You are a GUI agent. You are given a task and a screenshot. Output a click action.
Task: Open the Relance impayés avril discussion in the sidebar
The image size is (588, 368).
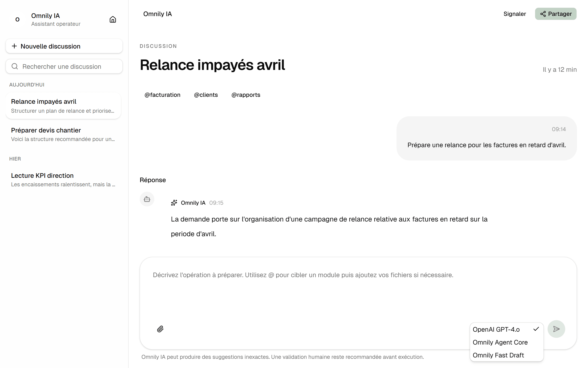[63, 106]
